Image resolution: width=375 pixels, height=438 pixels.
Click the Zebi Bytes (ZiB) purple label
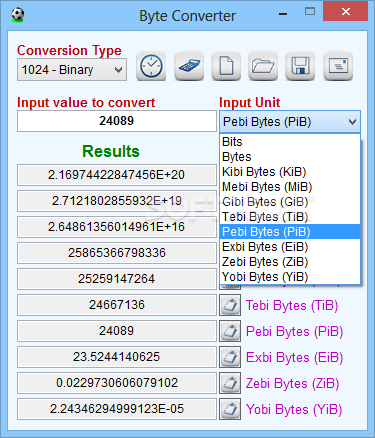[x=293, y=383]
